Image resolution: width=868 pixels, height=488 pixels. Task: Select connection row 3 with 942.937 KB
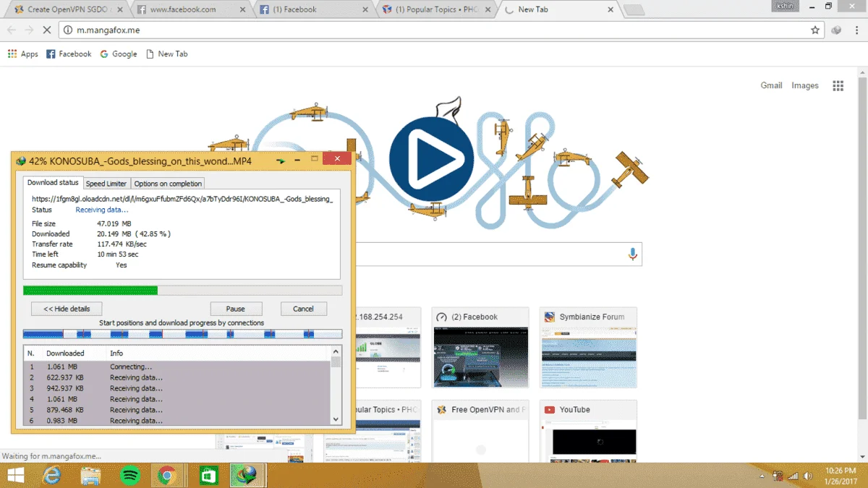(x=177, y=388)
